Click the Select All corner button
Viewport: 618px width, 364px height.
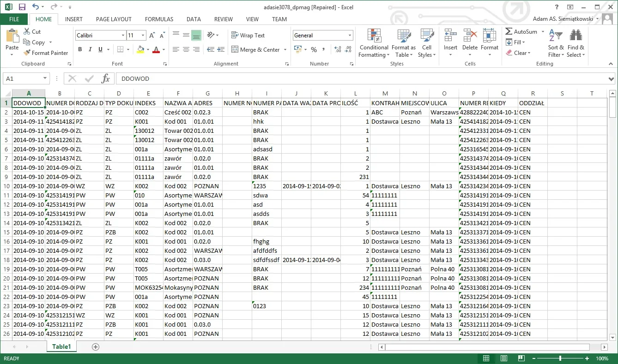(6, 93)
